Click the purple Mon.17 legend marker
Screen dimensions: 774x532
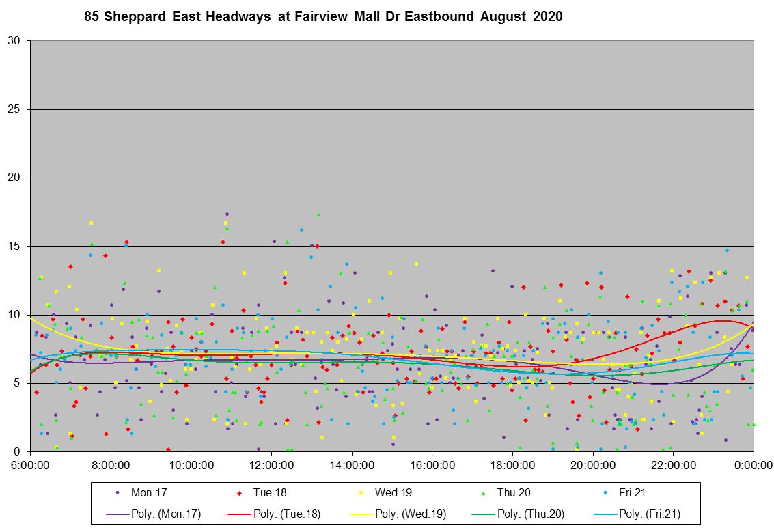pyautogui.click(x=118, y=492)
